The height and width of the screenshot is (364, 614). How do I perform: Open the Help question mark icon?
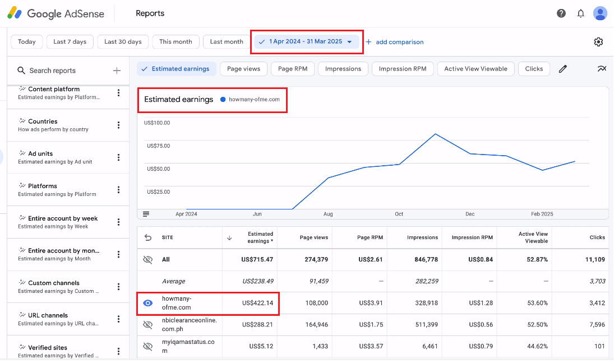(561, 13)
